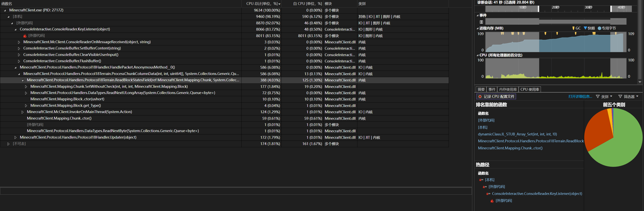The image size is (644, 211).
Task: Collapse the 进程内存 (MB) graph section
Action: pyautogui.click(x=477, y=28)
